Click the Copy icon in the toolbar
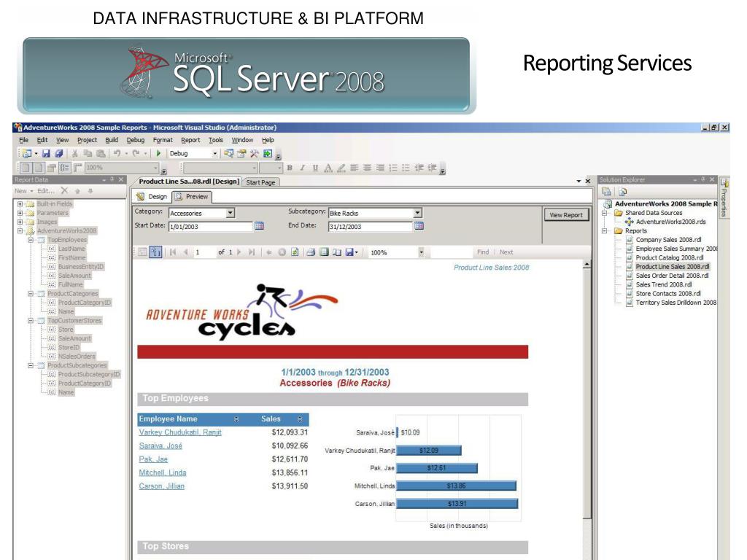747x560 pixels. point(88,153)
